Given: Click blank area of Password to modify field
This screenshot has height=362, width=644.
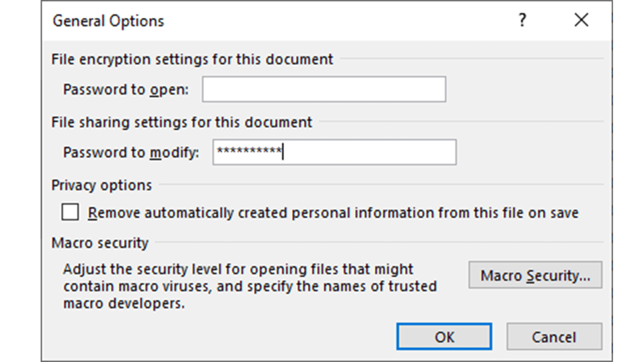Looking at the screenshot, I should tap(370, 152).
